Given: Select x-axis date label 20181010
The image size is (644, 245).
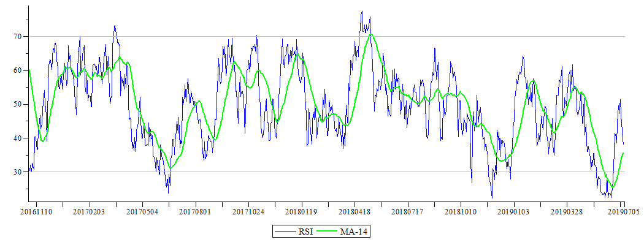Looking at the screenshot, I should pyautogui.click(x=461, y=212).
